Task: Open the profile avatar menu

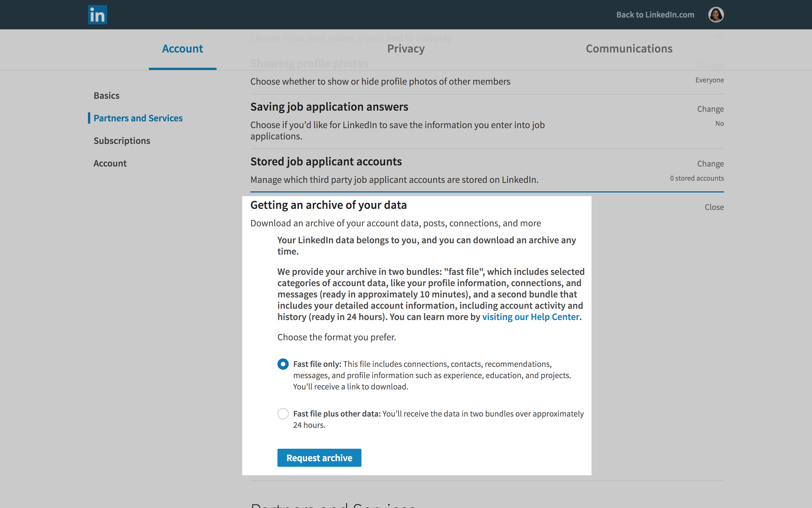Action: [716, 15]
